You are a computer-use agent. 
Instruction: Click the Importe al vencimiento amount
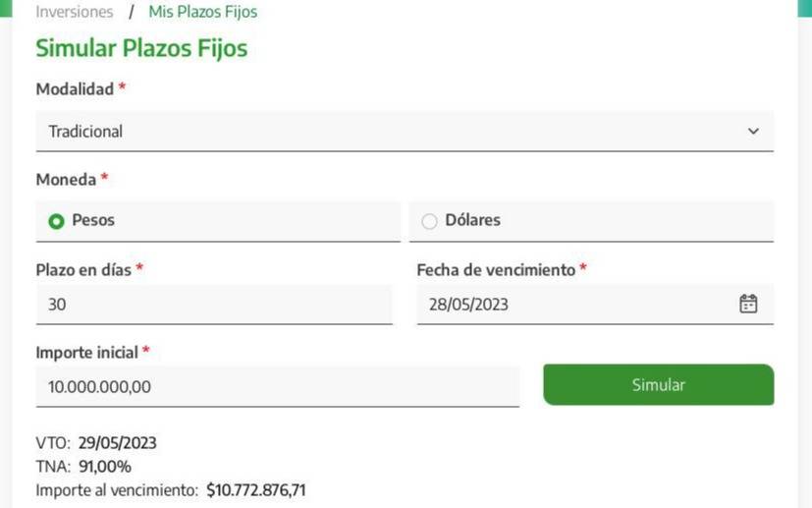point(256,489)
